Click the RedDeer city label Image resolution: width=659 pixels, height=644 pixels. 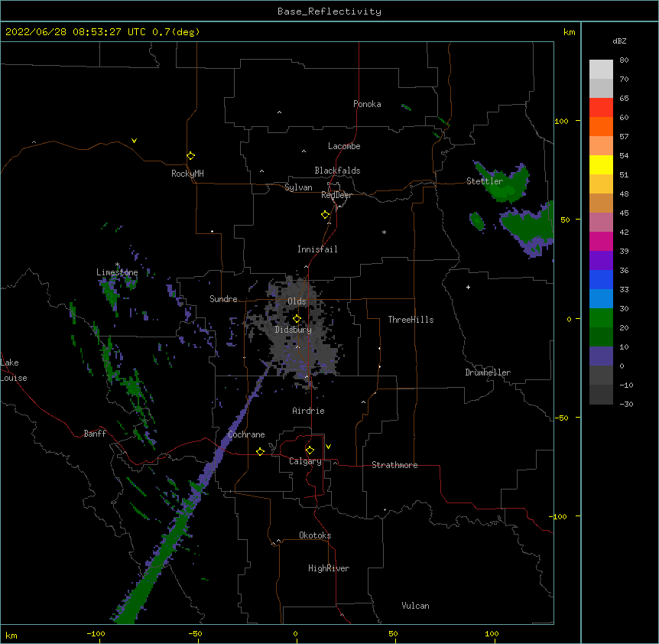336,195
